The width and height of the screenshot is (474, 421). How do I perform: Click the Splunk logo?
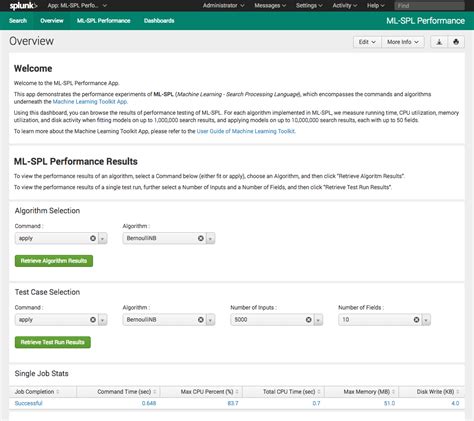[x=23, y=6]
